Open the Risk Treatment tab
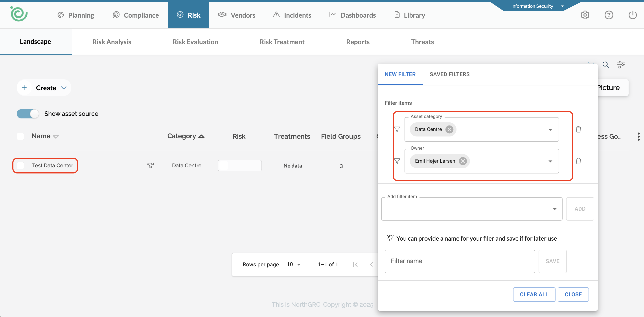Screen dimensions: 644x317 pyautogui.click(x=282, y=42)
